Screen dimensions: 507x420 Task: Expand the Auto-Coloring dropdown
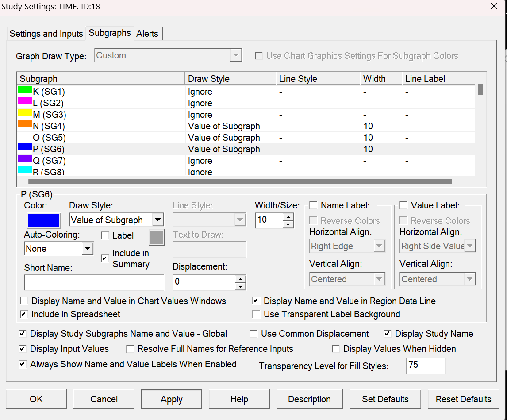[x=87, y=249]
